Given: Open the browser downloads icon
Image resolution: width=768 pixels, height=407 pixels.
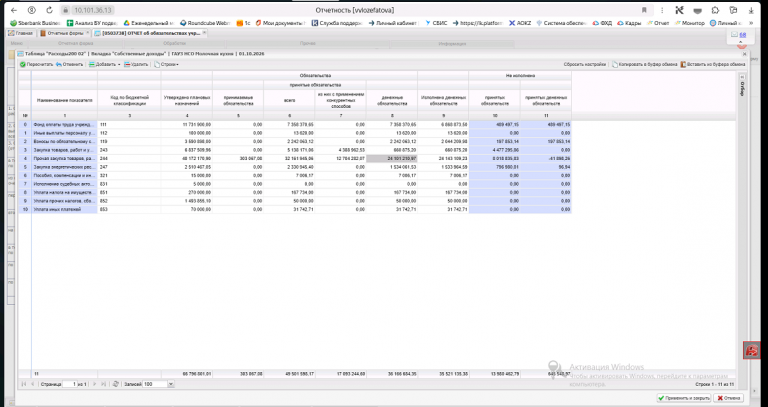Looking at the screenshot, I should (751, 10).
